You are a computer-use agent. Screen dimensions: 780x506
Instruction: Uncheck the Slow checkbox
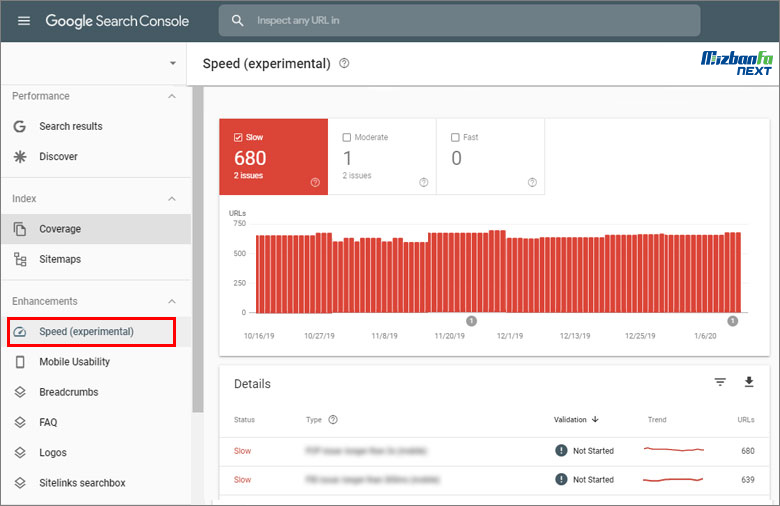pyautogui.click(x=238, y=137)
